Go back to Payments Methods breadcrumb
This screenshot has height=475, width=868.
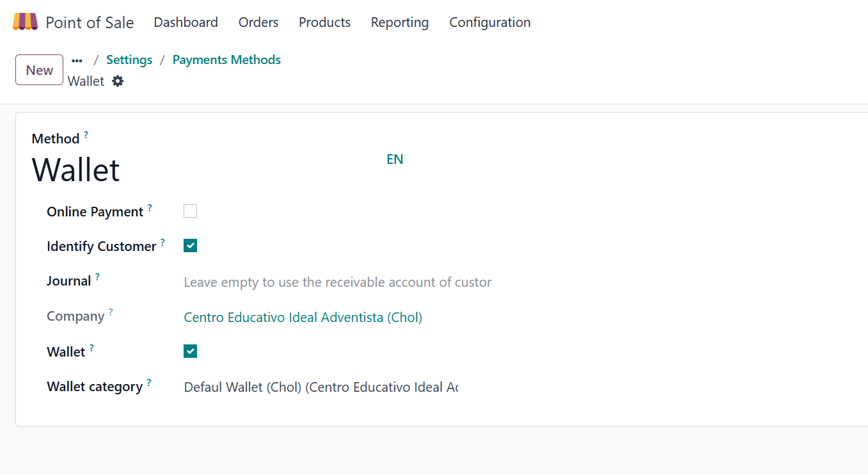point(226,60)
